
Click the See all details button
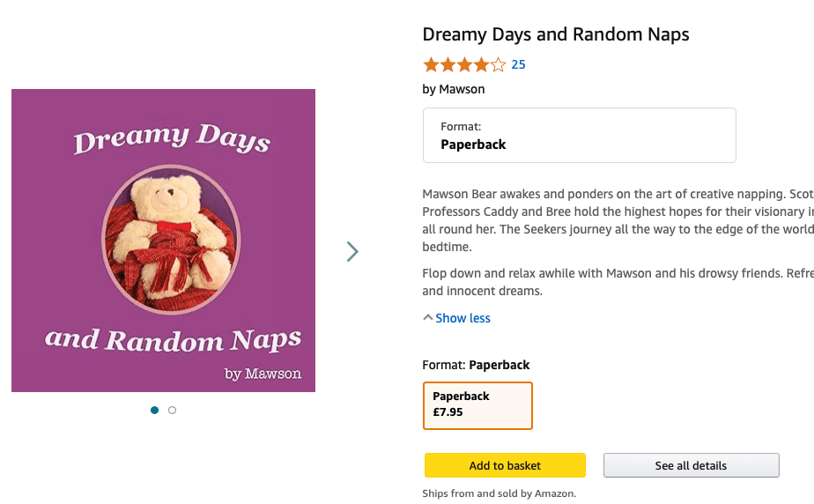pyautogui.click(x=691, y=465)
